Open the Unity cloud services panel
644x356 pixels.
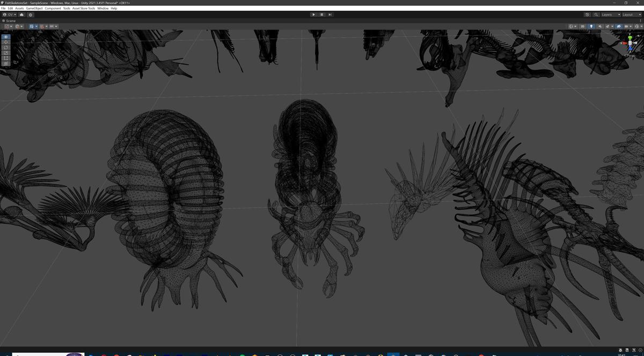coord(21,14)
